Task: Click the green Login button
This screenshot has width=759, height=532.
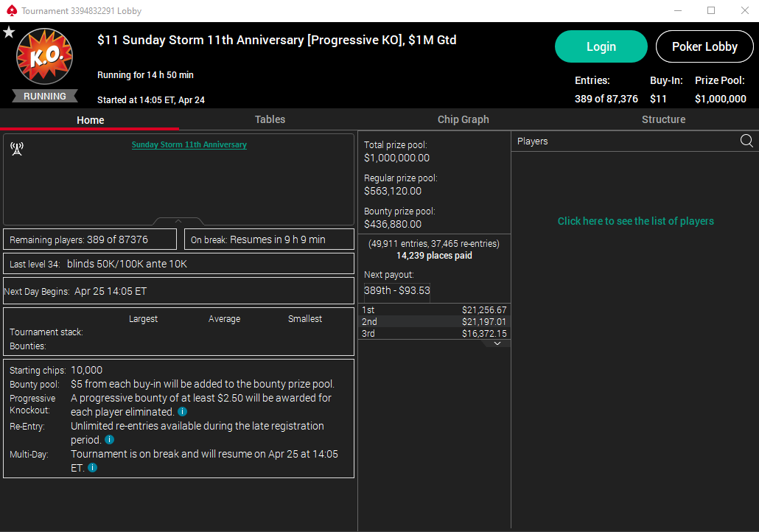Action: (x=601, y=46)
